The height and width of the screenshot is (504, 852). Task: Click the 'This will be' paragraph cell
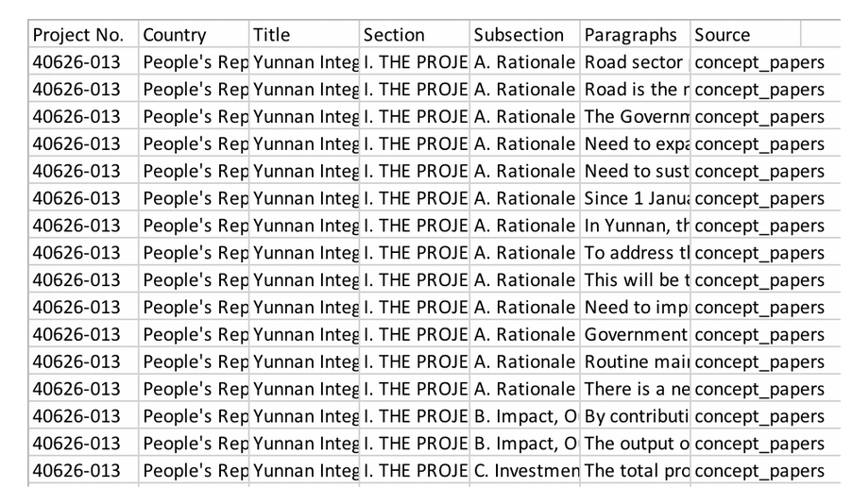point(635,279)
